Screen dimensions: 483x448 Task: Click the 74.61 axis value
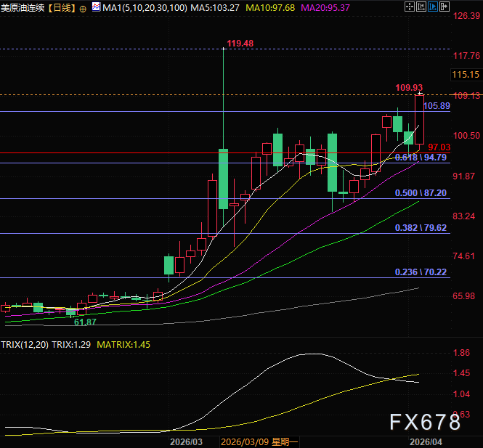point(464,256)
